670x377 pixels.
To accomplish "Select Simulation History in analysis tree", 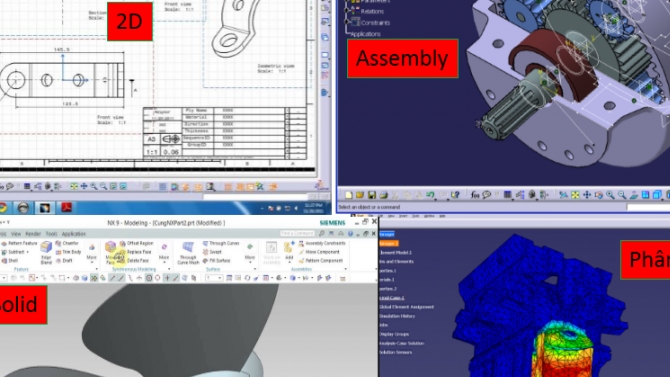I will tap(397, 316).
